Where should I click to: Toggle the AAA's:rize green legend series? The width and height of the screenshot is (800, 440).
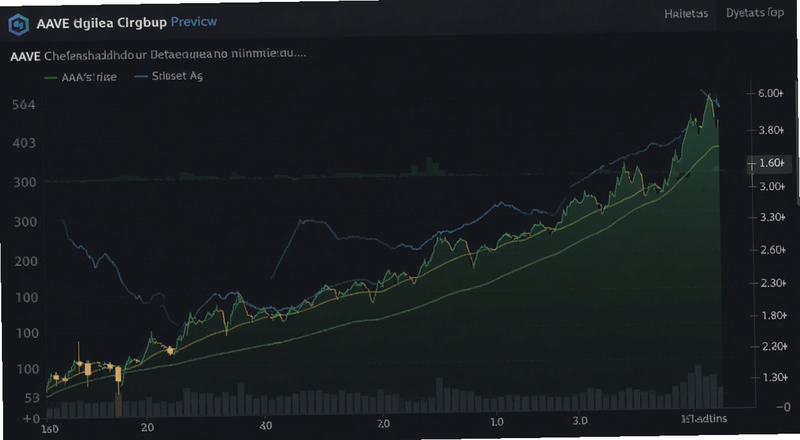click(81, 77)
